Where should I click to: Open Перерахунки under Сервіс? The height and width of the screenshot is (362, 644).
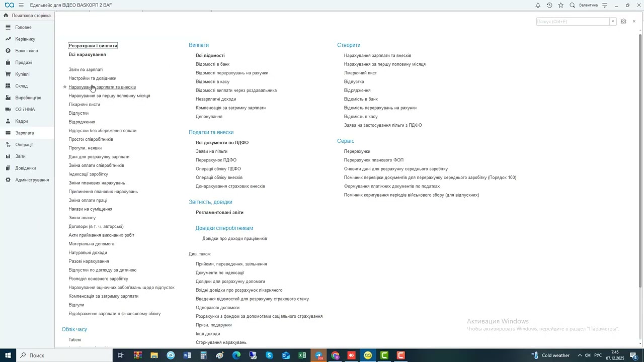coord(357,151)
